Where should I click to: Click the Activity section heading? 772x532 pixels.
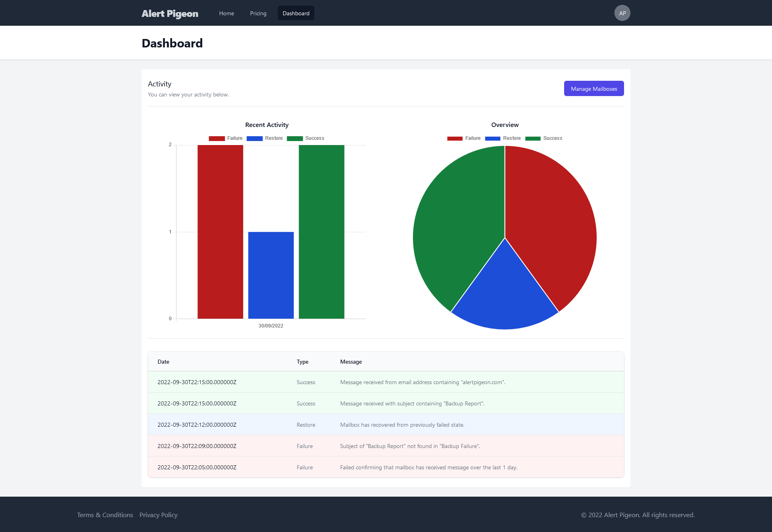click(160, 84)
